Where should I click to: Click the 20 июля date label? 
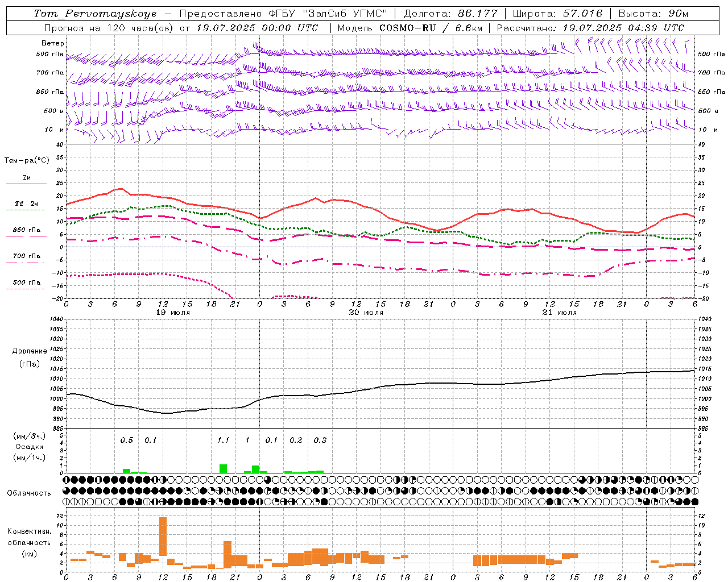click(366, 313)
